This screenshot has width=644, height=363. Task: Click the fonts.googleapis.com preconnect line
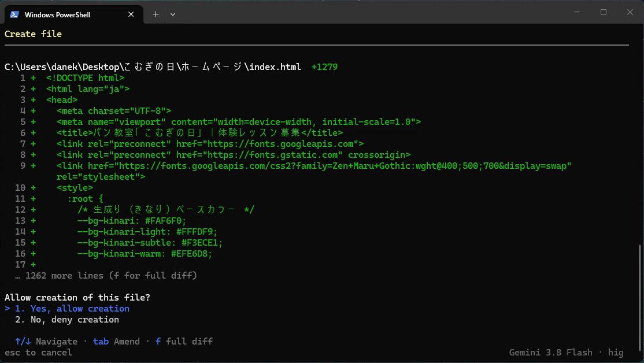click(x=210, y=144)
